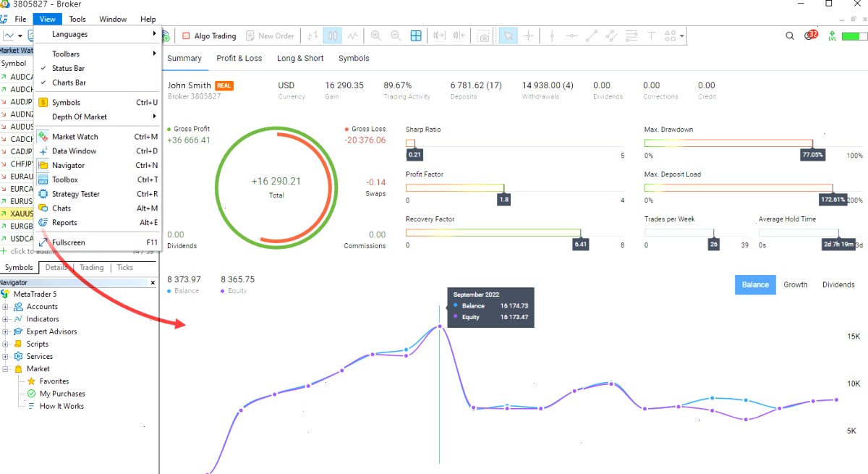Viewport: 868px width, 474px height.
Task: Switch chart to candlesticks icon
Action: click(x=333, y=35)
